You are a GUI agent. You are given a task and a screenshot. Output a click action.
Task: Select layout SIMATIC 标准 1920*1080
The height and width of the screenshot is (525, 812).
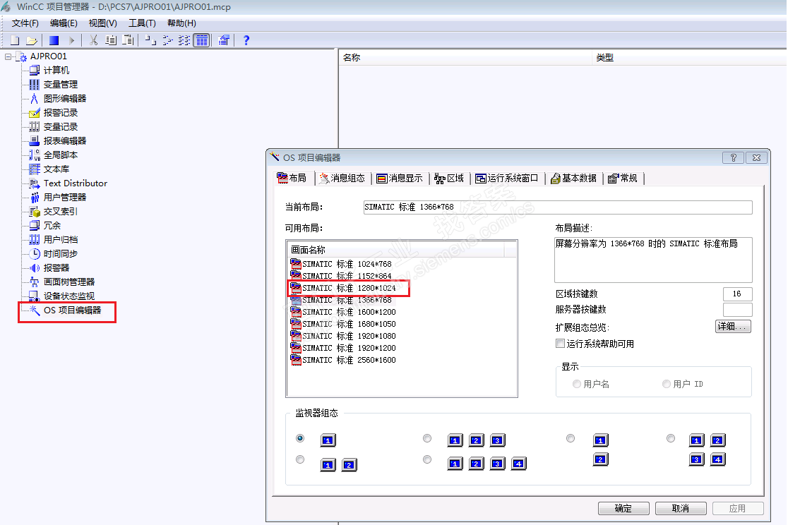343,336
